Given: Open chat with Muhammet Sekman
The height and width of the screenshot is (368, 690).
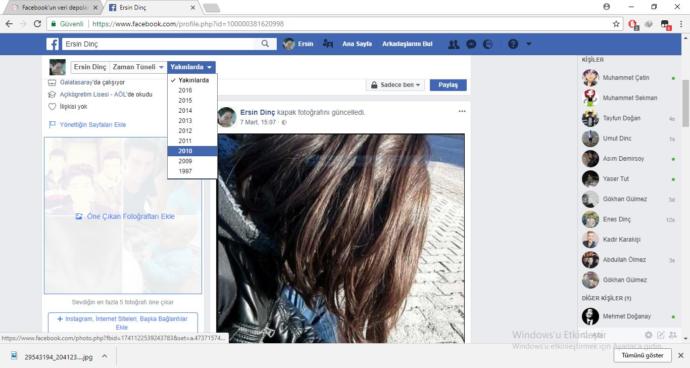Looking at the screenshot, I should click(628, 98).
